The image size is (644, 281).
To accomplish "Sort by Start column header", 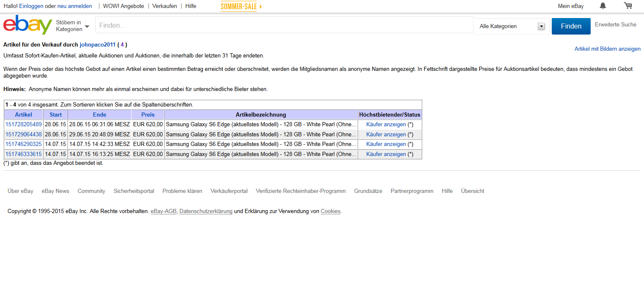I will click(x=56, y=114).
